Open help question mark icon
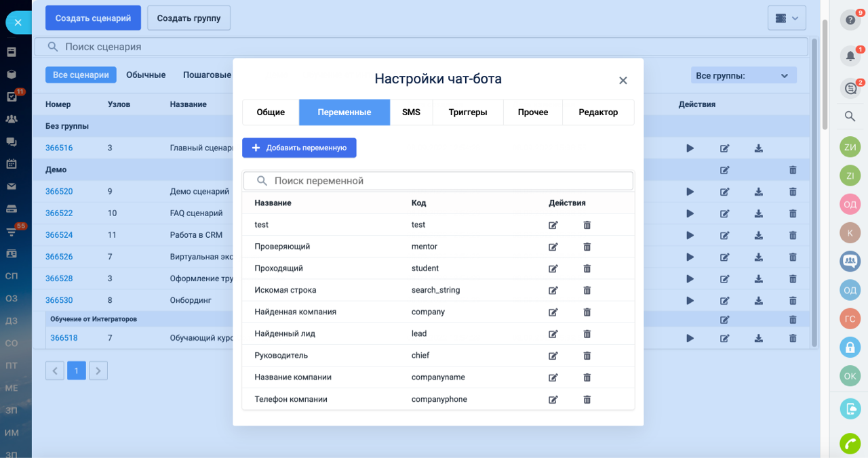This screenshot has width=868, height=458. [850, 20]
